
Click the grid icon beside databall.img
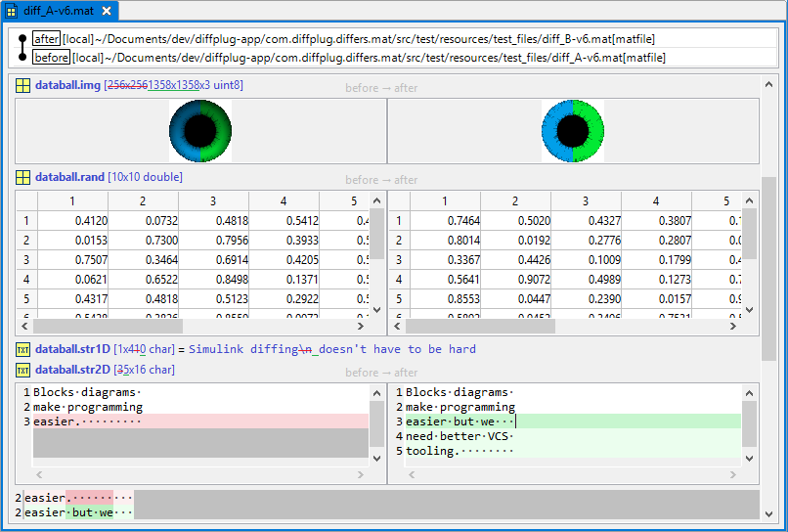click(22, 86)
